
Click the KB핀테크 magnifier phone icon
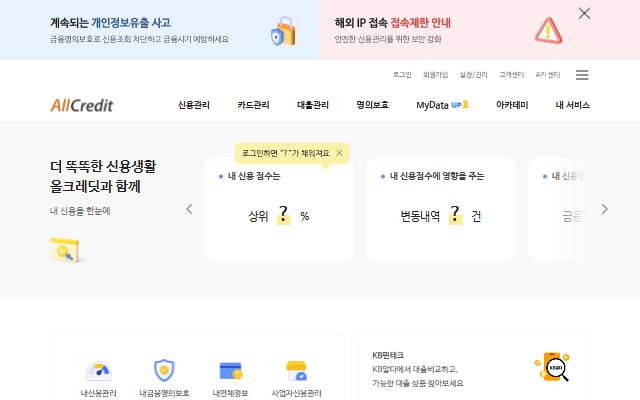[x=552, y=367]
